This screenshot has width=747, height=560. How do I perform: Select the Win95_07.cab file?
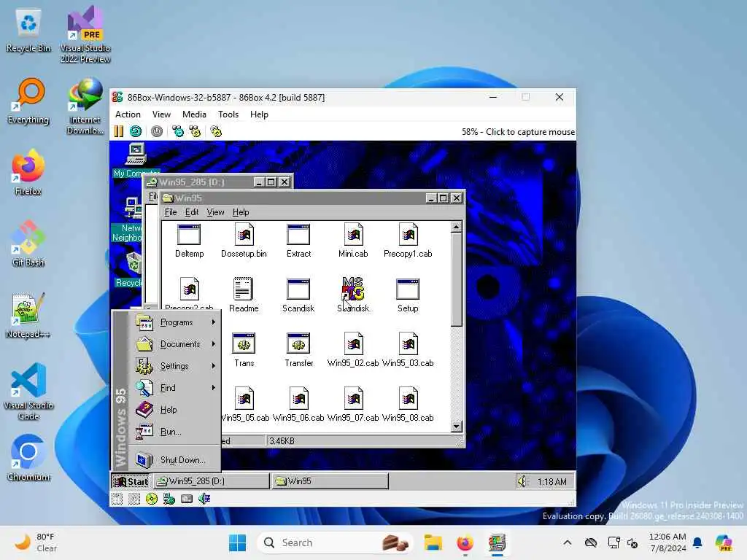pyautogui.click(x=353, y=405)
